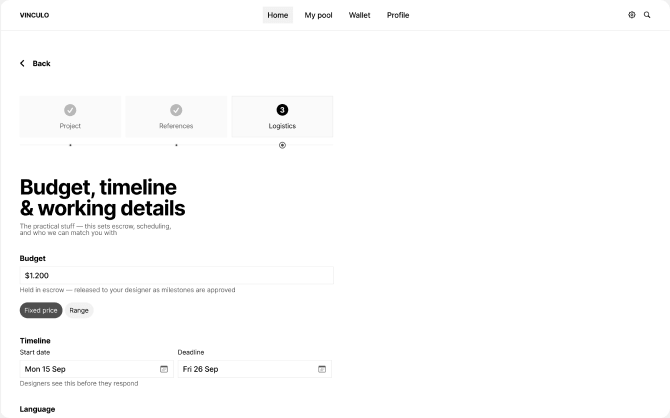Screen dimensions: 670x418
Task: Click the 'Budget, timeline & working details' heading
Action: (103, 198)
